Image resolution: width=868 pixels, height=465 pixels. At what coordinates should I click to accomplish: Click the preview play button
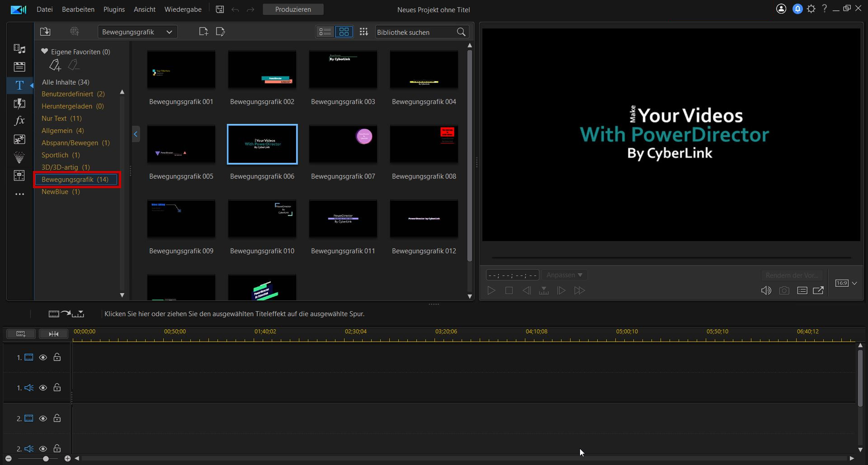click(491, 290)
